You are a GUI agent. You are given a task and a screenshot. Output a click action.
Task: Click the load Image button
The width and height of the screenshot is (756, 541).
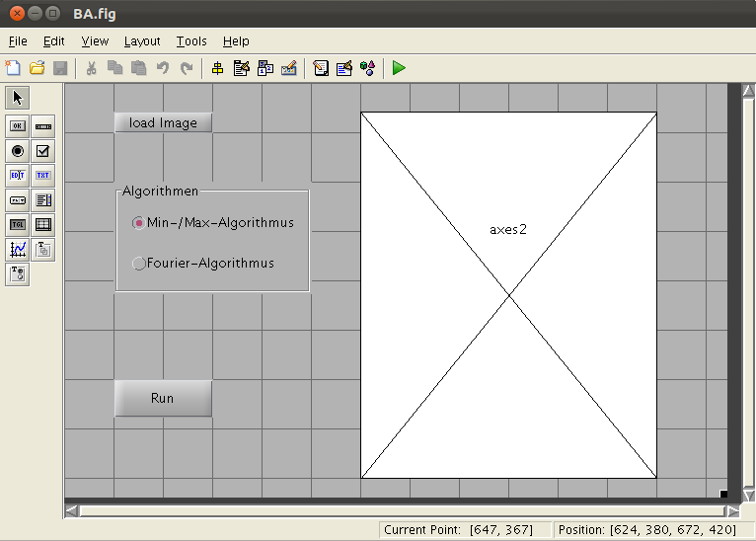(x=163, y=123)
